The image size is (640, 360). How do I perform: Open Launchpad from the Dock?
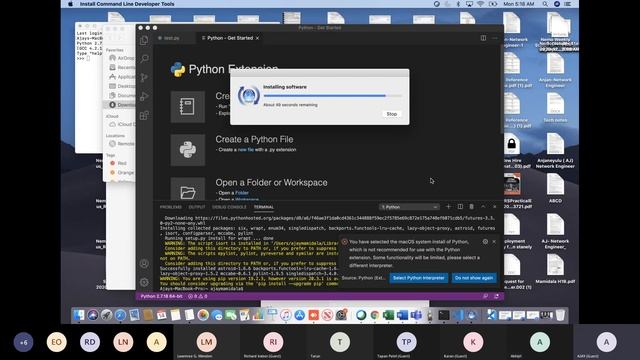107,315
